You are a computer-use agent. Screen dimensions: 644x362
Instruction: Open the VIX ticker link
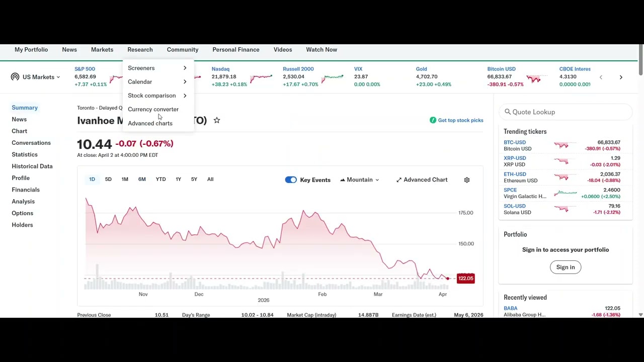coord(358,69)
